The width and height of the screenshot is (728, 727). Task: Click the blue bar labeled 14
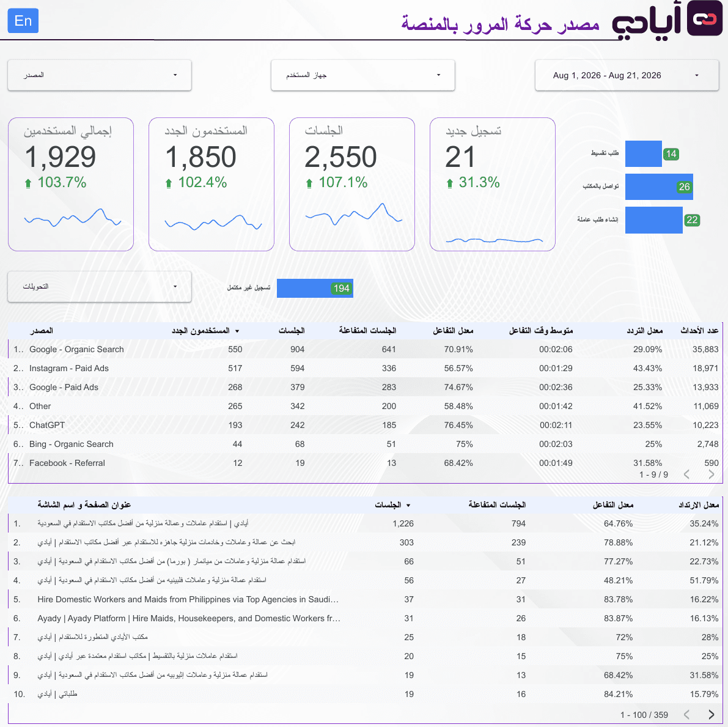[644, 153]
